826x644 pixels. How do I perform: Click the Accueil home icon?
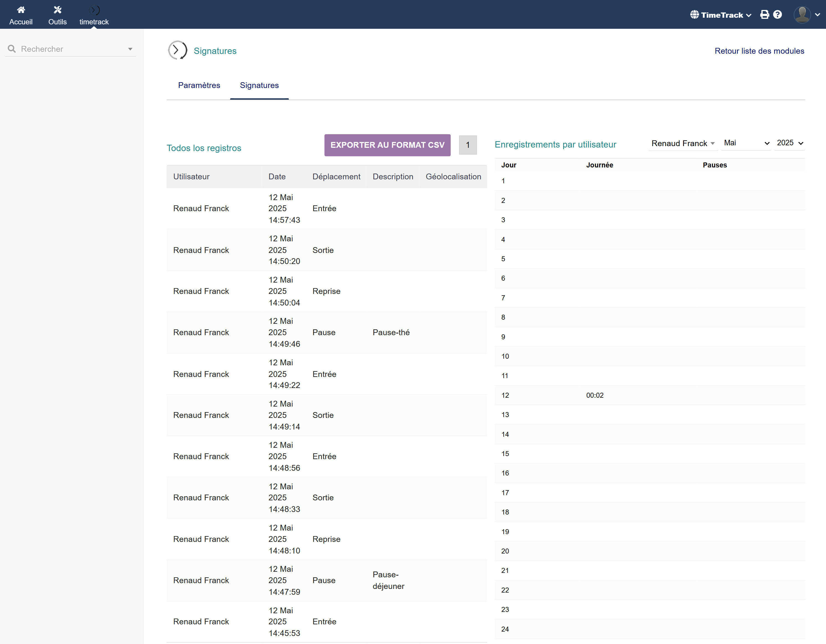21,10
